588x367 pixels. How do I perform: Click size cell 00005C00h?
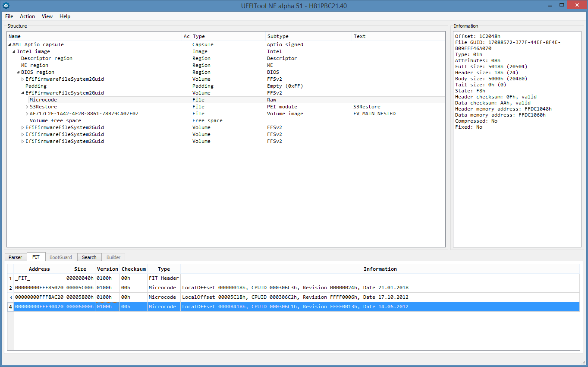[x=80, y=288]
